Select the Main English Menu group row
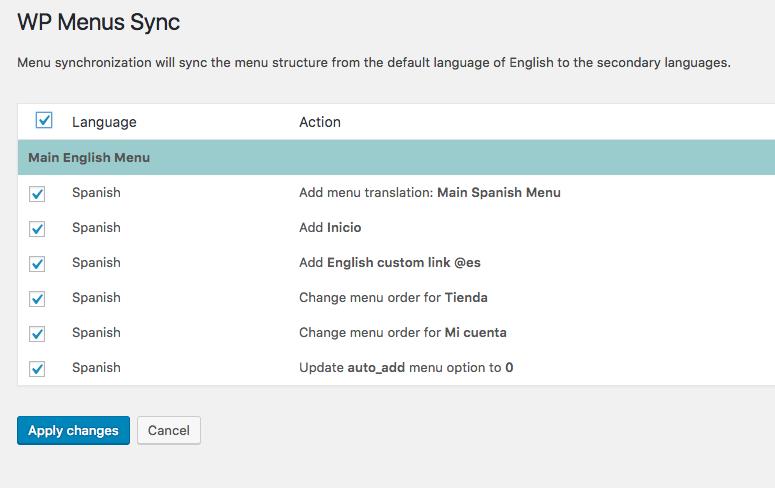 (89, 158)
